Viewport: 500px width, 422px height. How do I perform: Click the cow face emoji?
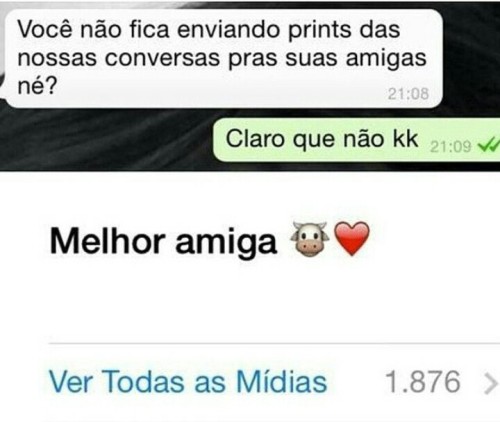click(x=310, y=238)
